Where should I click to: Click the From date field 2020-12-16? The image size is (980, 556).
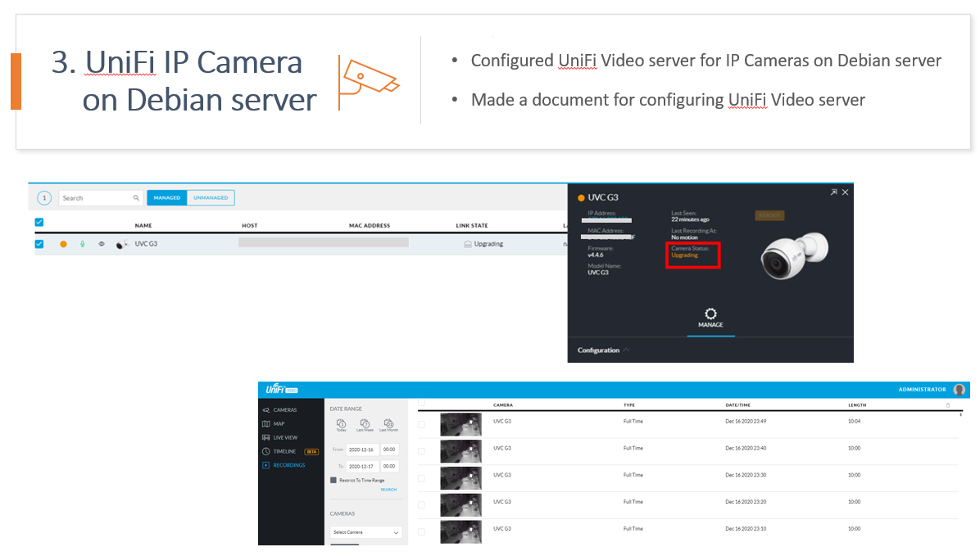(x=361, y=450)
